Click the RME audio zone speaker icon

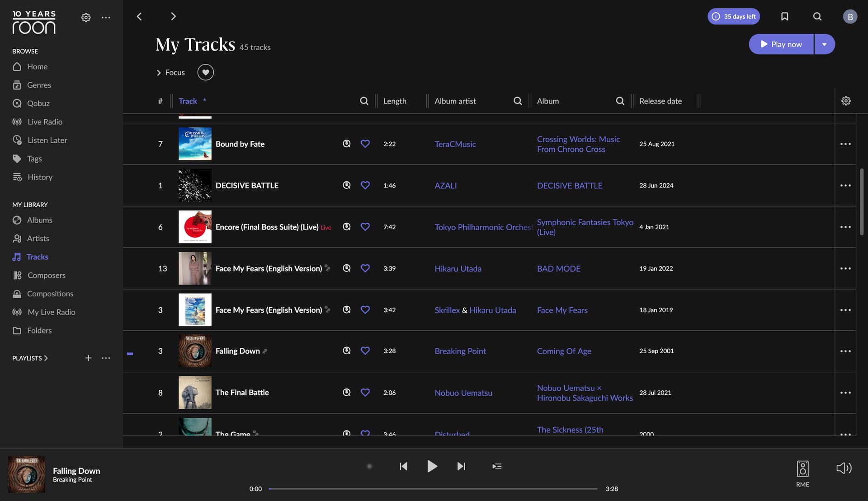pos(802,469)
